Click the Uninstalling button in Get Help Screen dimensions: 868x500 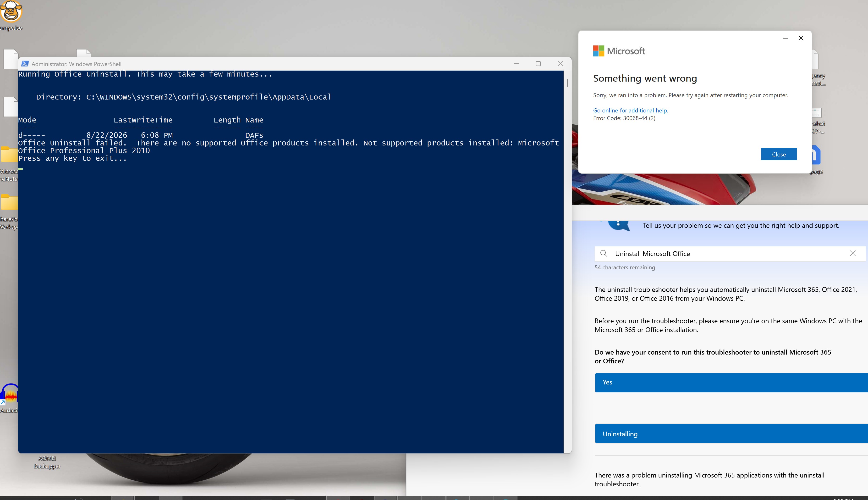(x=731, y=434)
